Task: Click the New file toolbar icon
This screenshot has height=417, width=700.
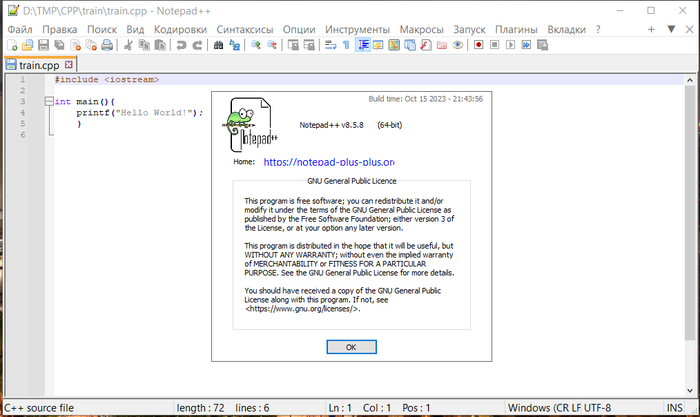Action: tap(12, 45)
